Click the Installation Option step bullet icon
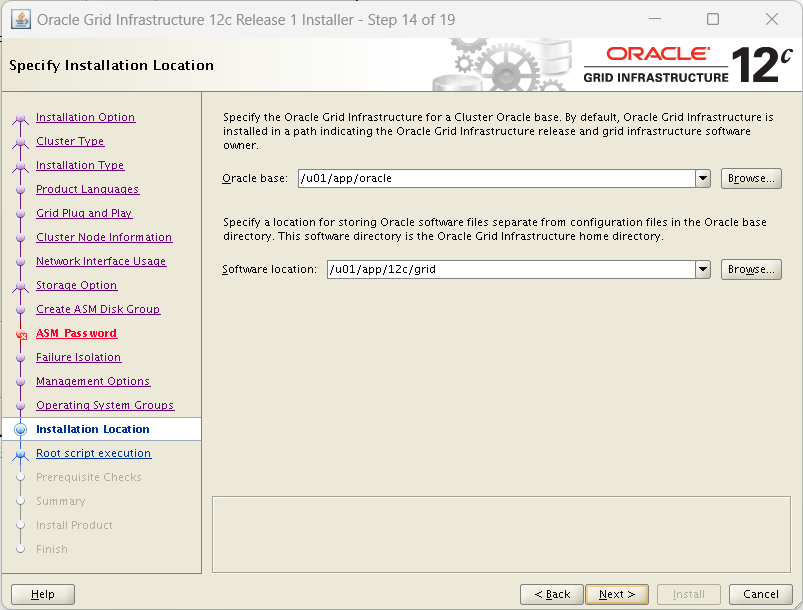The image size is (803, 610). [x=20, y=118]
